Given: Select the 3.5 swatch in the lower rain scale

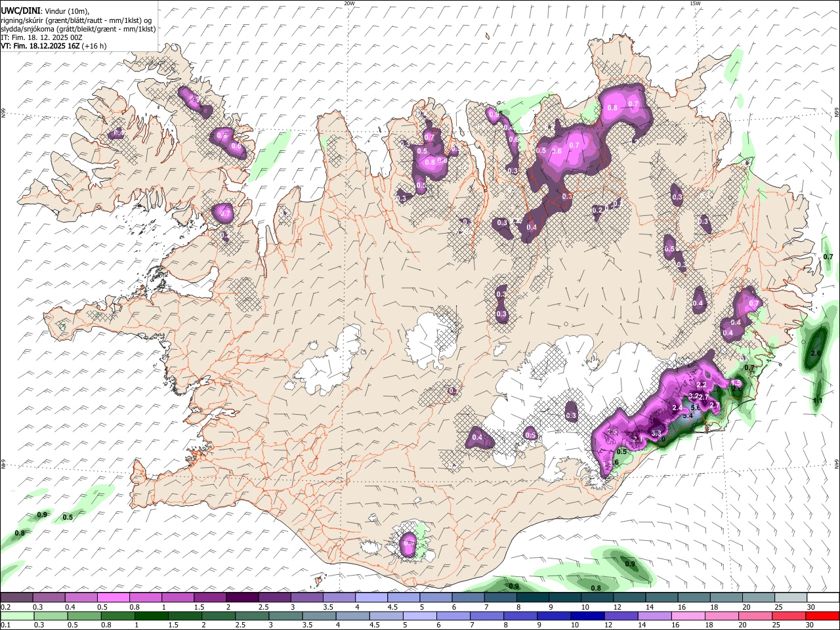Looking at the screenshot, I should (318, 616).
